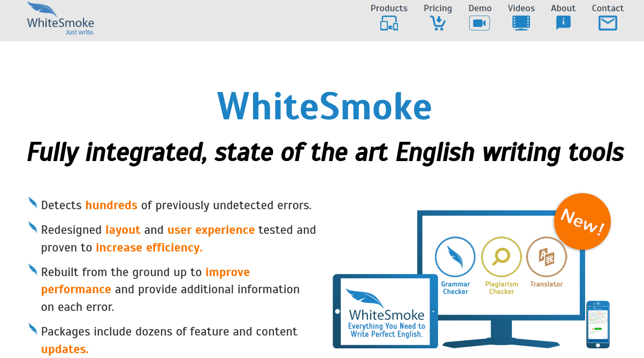644x358 pixels.
Task: Select the Plagiarism Checker magnifier icon
Action: point(501,257)
